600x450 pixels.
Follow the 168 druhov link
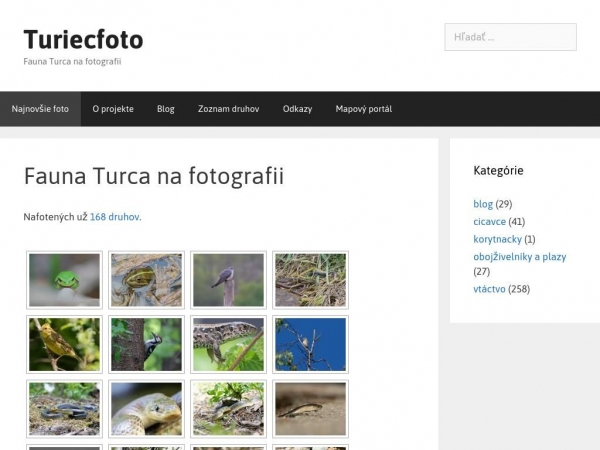click(115, 217)
